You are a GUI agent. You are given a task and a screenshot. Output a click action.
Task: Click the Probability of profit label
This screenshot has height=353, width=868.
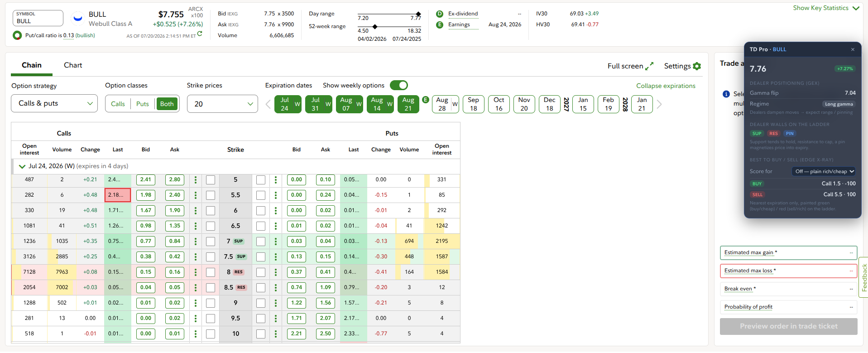tap(748, 307)
